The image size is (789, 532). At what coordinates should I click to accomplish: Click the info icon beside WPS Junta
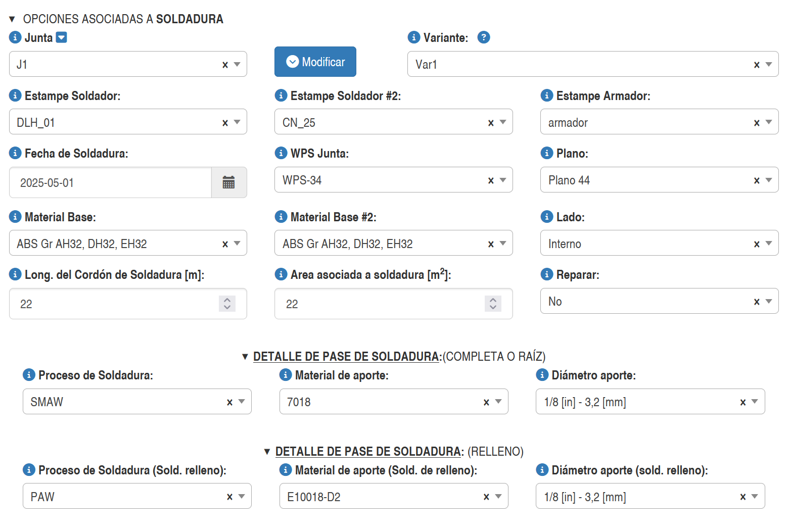281,153
